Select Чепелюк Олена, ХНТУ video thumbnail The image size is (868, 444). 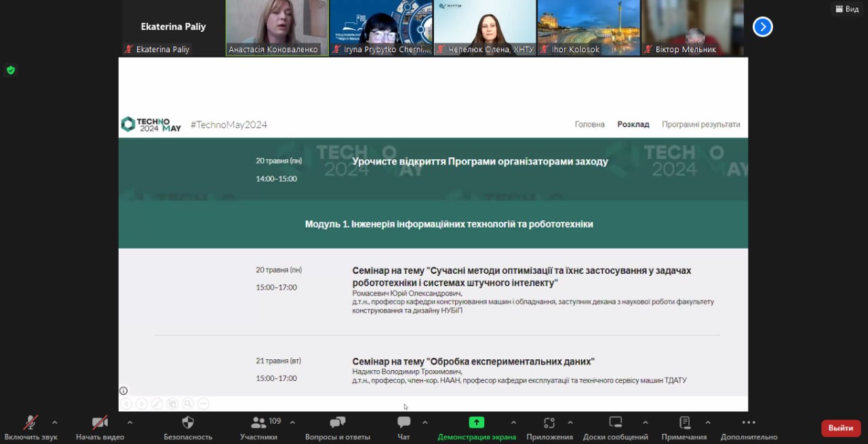pyautogui.click(x=485, y=28)
